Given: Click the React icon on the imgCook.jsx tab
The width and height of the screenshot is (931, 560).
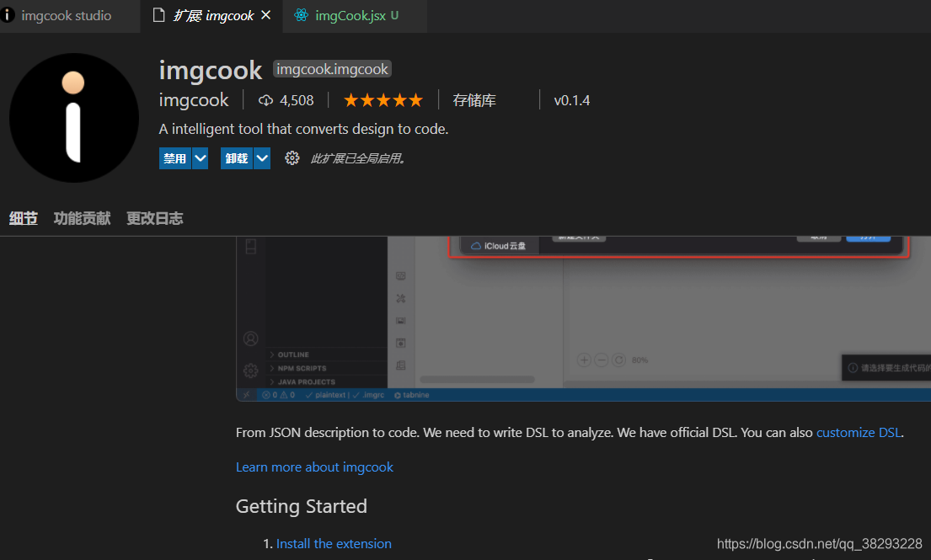Looking at the screenshot, I should (x=301, y=15).
